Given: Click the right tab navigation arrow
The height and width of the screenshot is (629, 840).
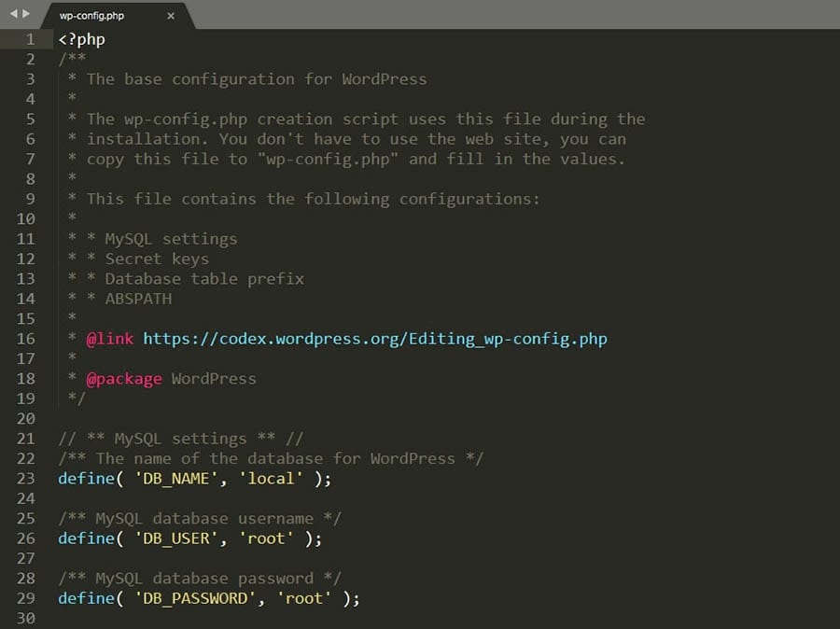Looking at the screenshot, I should [x=26, y=15].
